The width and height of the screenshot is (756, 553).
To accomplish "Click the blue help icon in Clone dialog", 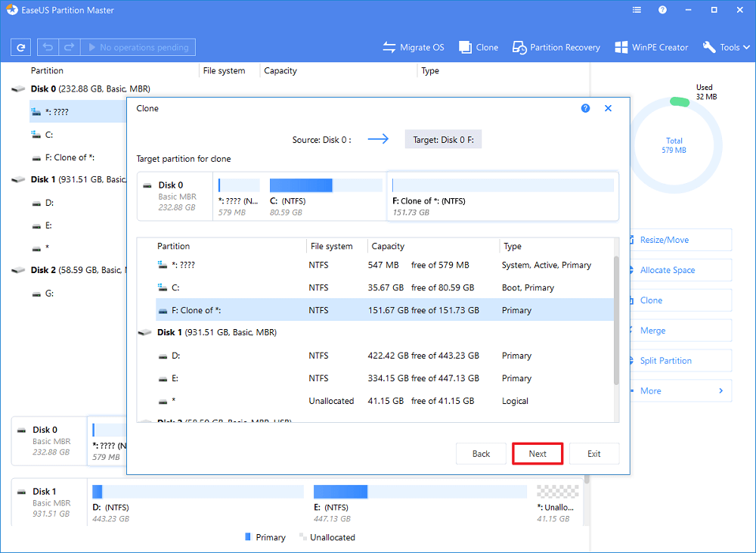I will click(585, 108).
